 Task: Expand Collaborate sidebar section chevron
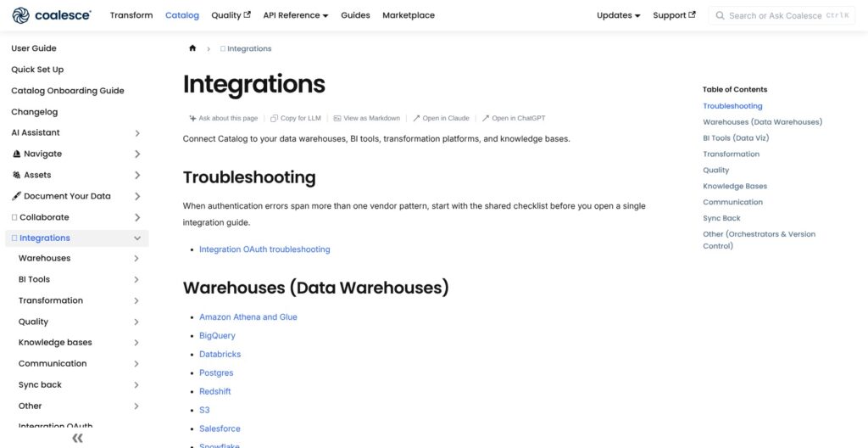[x=136, y=217]
